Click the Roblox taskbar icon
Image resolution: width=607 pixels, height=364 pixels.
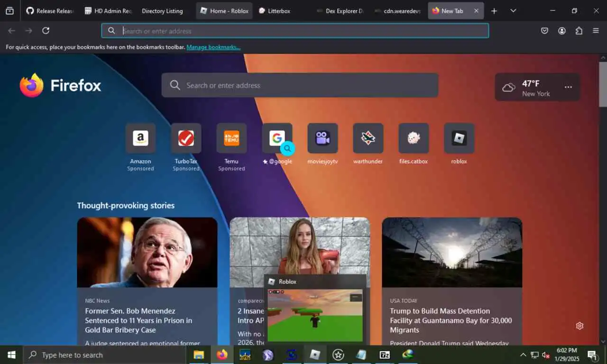pos(315,355)
